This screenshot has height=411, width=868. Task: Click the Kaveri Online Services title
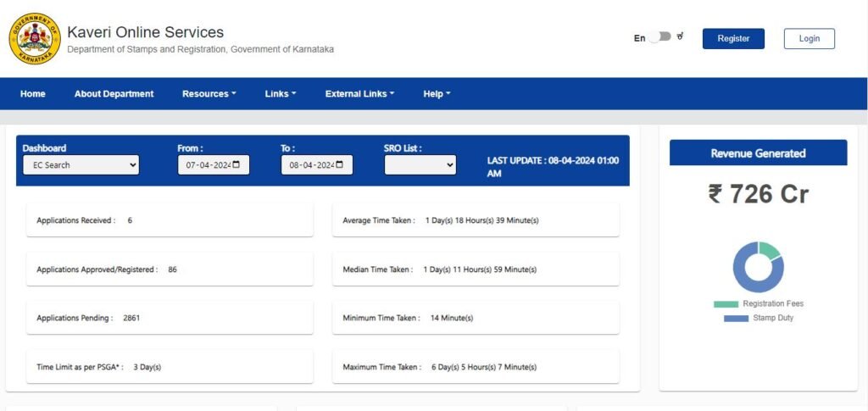pyautogui.click(x=146, y=32)
